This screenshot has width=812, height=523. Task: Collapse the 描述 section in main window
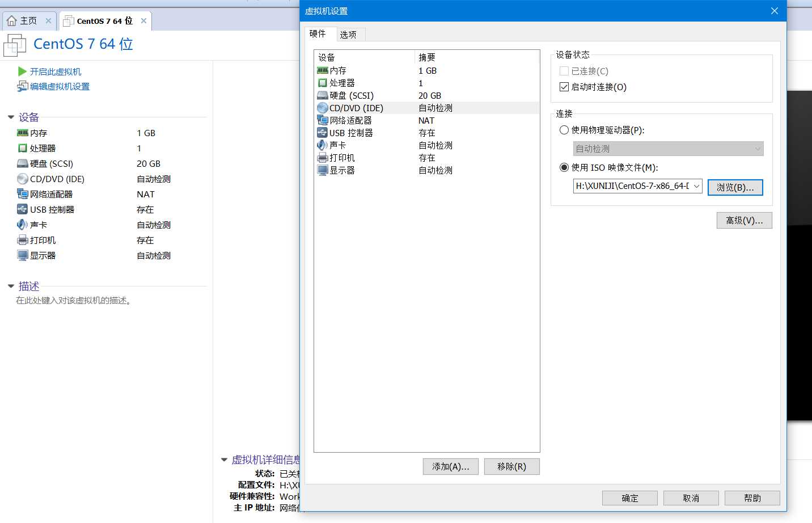click(x=11, y=286)
